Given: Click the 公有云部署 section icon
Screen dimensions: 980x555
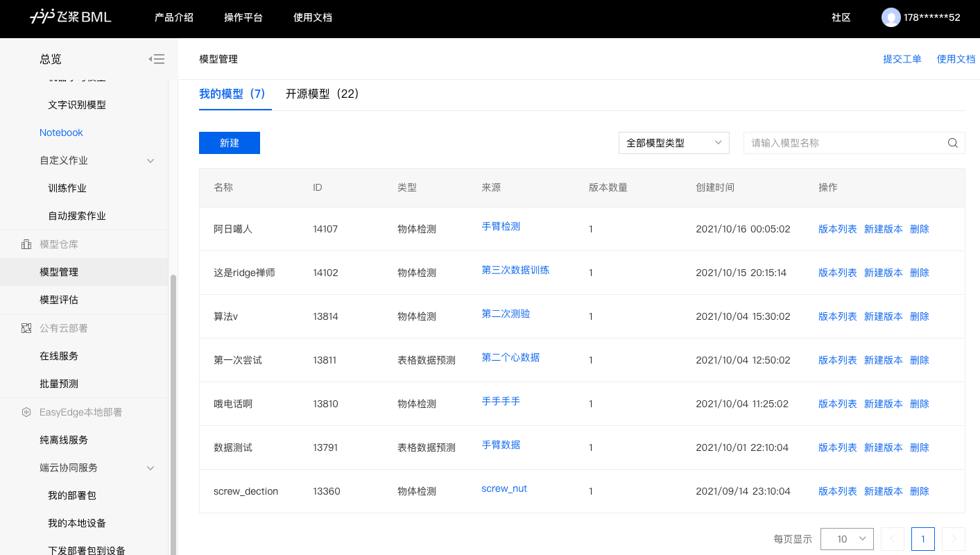Looking at the screenshot, I should 26,328.
